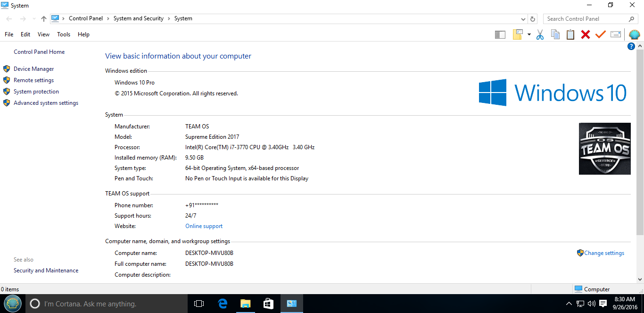
Task: Click the System window taskbar button
Action: click(292, 304)
